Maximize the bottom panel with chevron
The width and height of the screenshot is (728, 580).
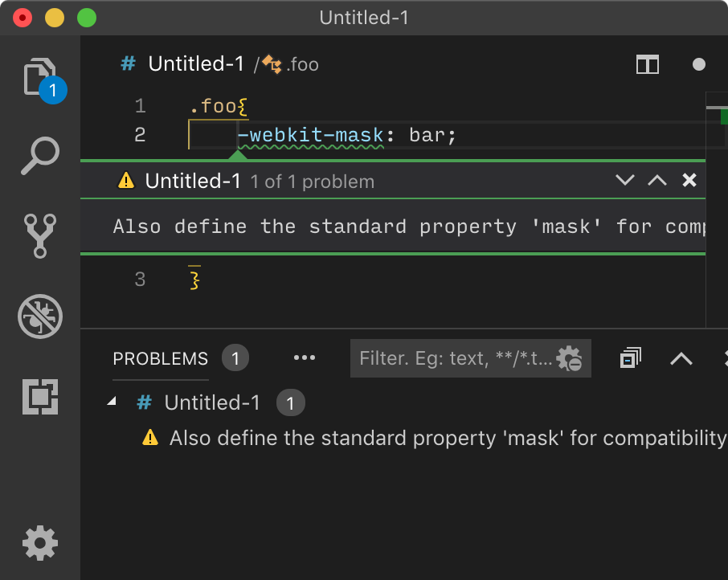point(681,358)
